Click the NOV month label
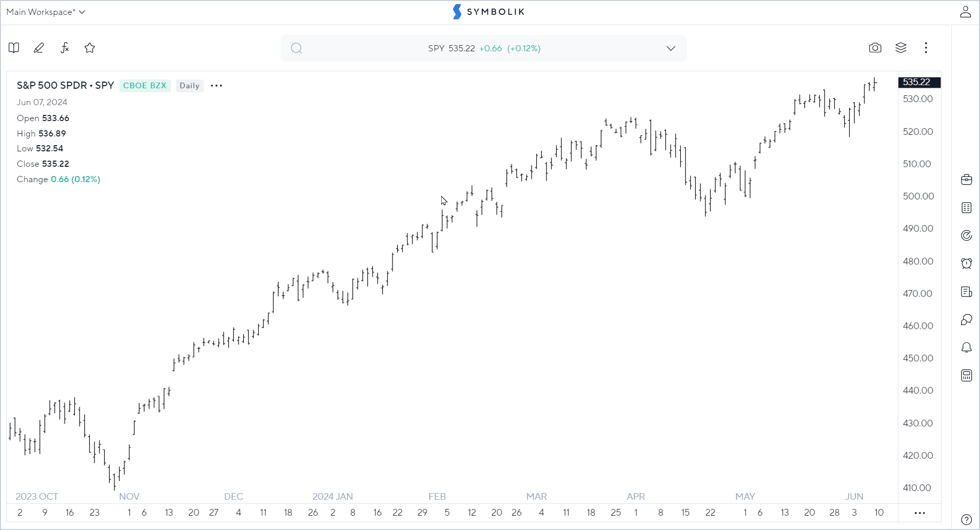This screenshot has height=530, width=980. (129, 497)
